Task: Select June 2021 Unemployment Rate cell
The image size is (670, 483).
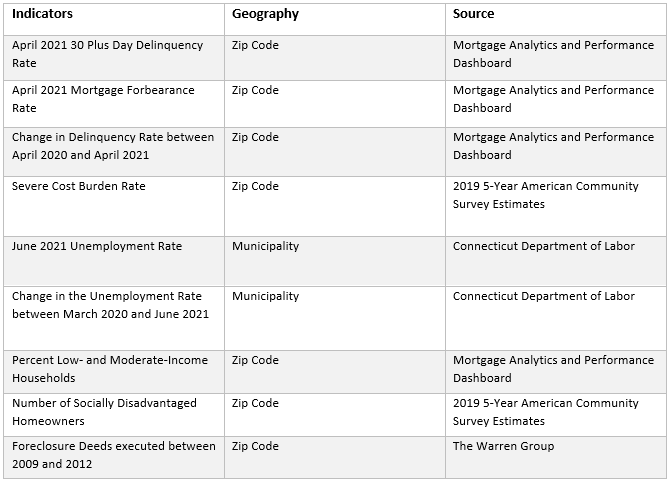Action: (x=97, y=246)
